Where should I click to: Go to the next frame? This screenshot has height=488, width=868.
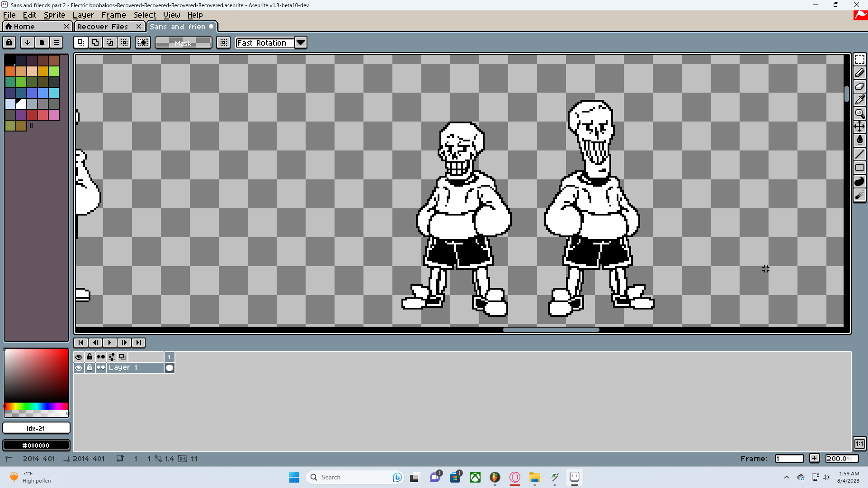click(124, 343)
